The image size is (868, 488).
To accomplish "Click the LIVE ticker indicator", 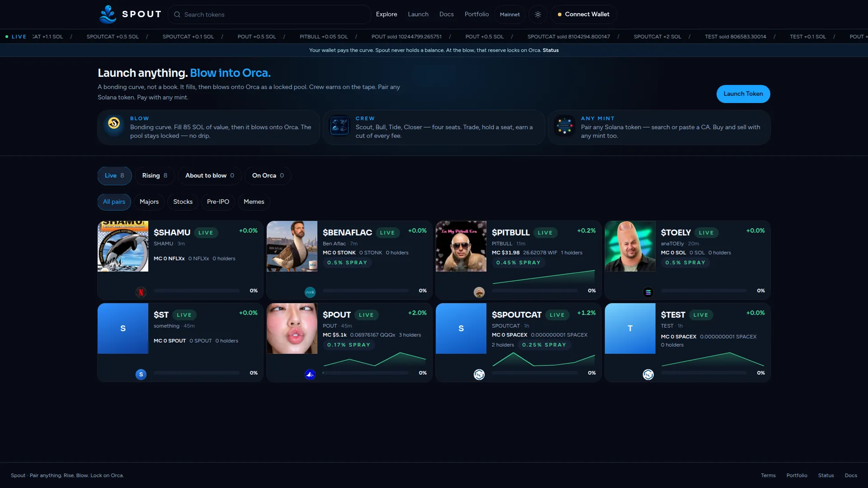I will pyautogui.click(x=16, y=37).
